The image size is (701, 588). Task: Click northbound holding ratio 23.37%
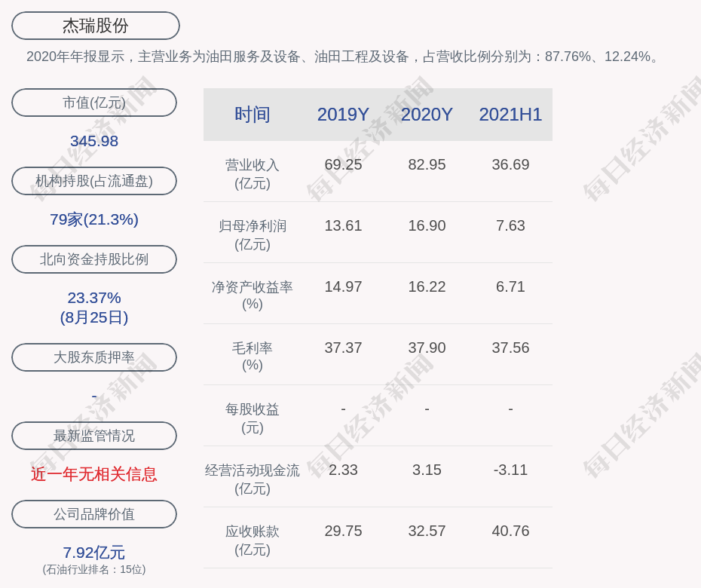(x=94, y=297)
